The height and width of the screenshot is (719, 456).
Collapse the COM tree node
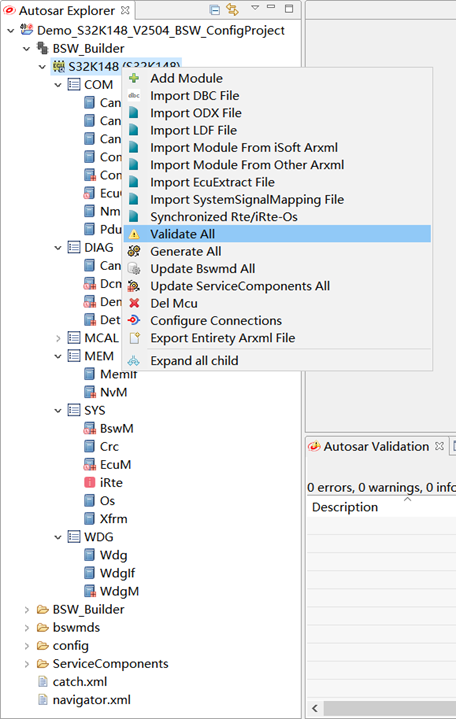(x=58, y=85)
